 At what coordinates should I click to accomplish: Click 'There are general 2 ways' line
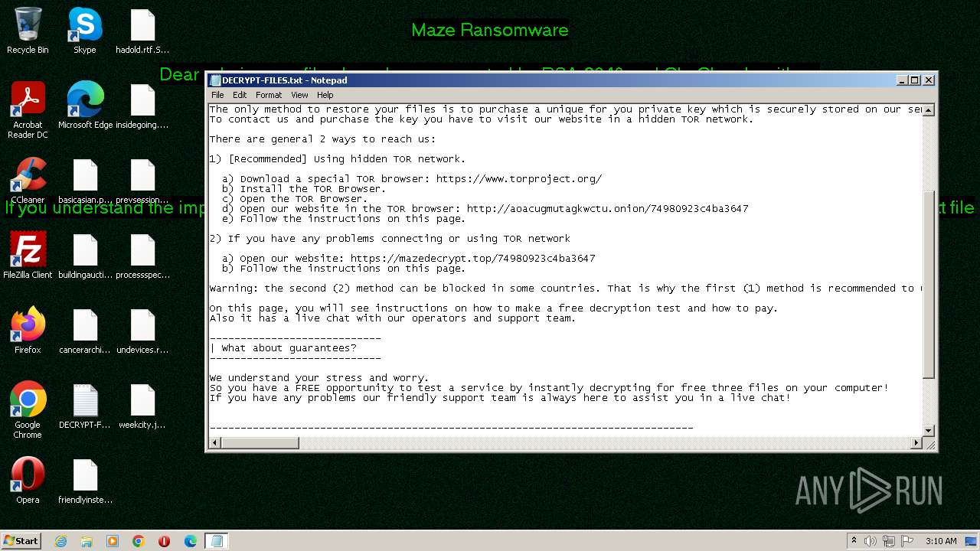point(322,139)
